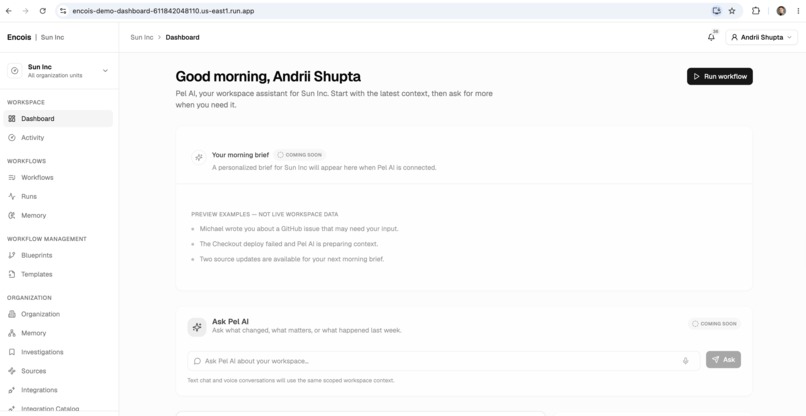Open the Runs page
The width and height of the screenshot is (806, 416).
pyautogui.click(x=58, y=196)
